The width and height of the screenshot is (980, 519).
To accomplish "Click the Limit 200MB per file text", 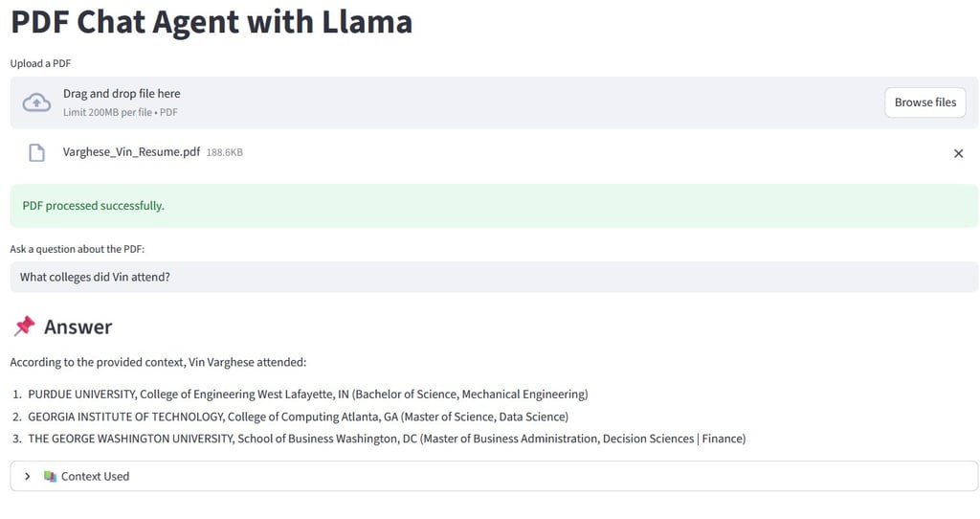I will (120, 113).
